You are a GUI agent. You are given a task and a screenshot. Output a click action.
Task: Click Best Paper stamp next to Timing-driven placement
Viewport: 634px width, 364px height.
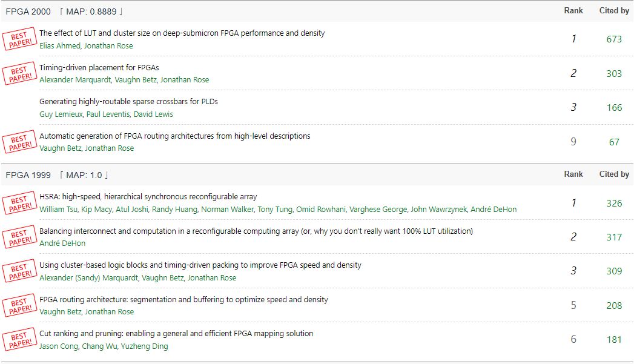[x=19, y=74]
